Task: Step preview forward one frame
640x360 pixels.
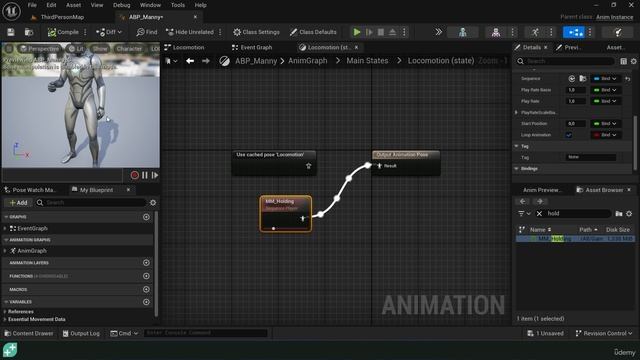Action: [155, 175]
